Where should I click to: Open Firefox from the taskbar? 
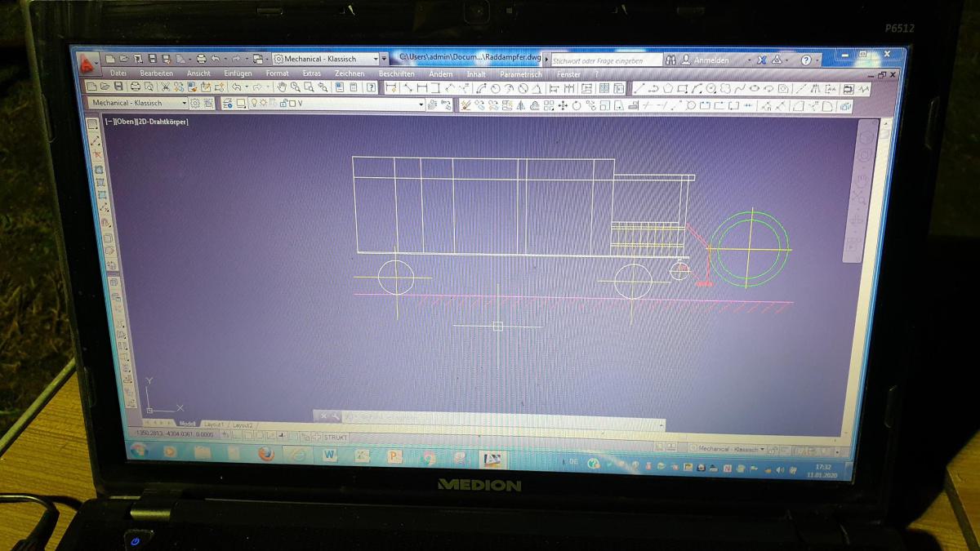266,453
